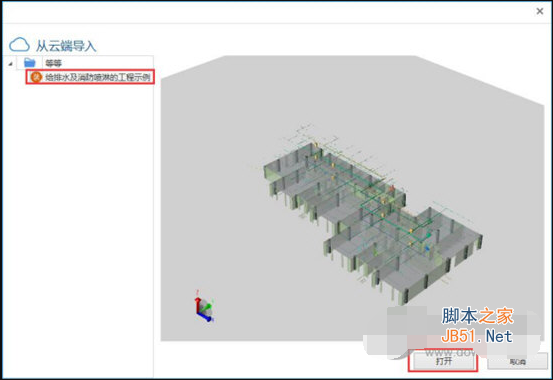Close the cloud import dialog
Viewport: 553px width, 380px height.
(x=540, y=11)
